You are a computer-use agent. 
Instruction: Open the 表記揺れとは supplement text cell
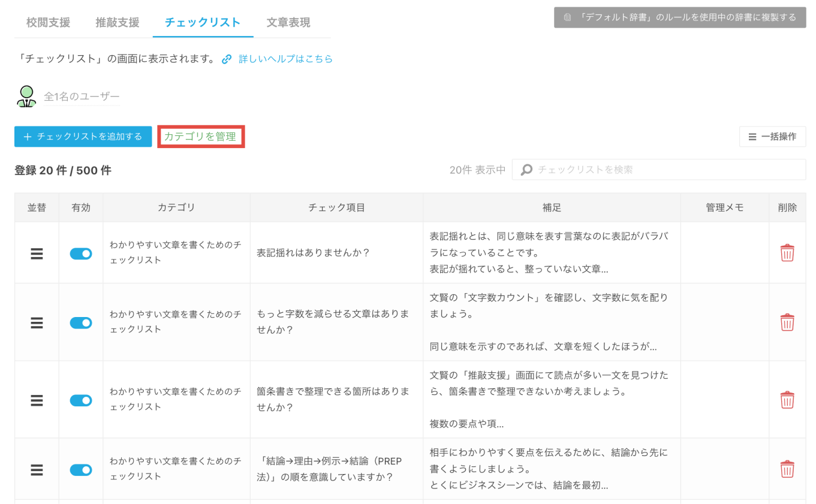(552, 253)
